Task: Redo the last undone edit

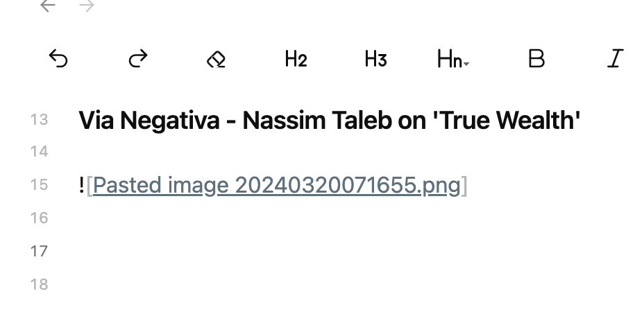Action: tap(138, 58)
